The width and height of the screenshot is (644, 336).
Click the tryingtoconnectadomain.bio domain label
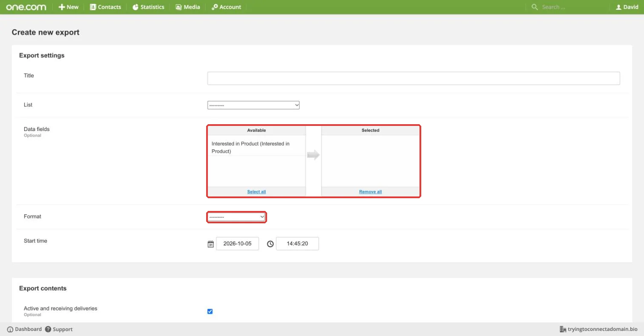click(598, 329)
